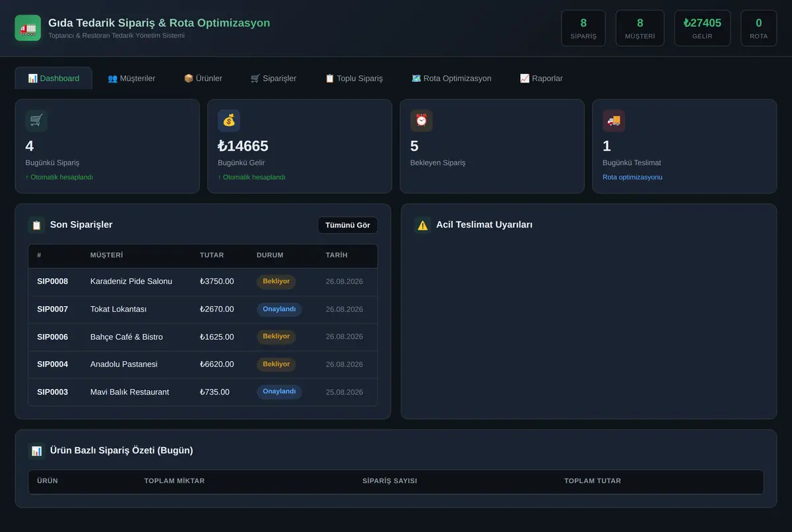Screen dimensions: 792x532
Task: Click the Onaylandı badge for SIP0007
Action: [x=279, y=309]
